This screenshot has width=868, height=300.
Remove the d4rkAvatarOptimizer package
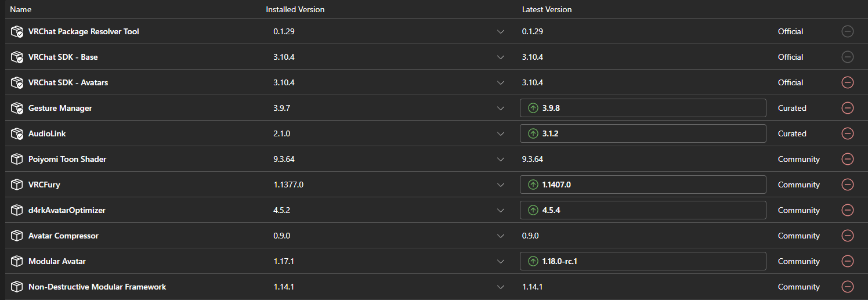tap(847, 210)
